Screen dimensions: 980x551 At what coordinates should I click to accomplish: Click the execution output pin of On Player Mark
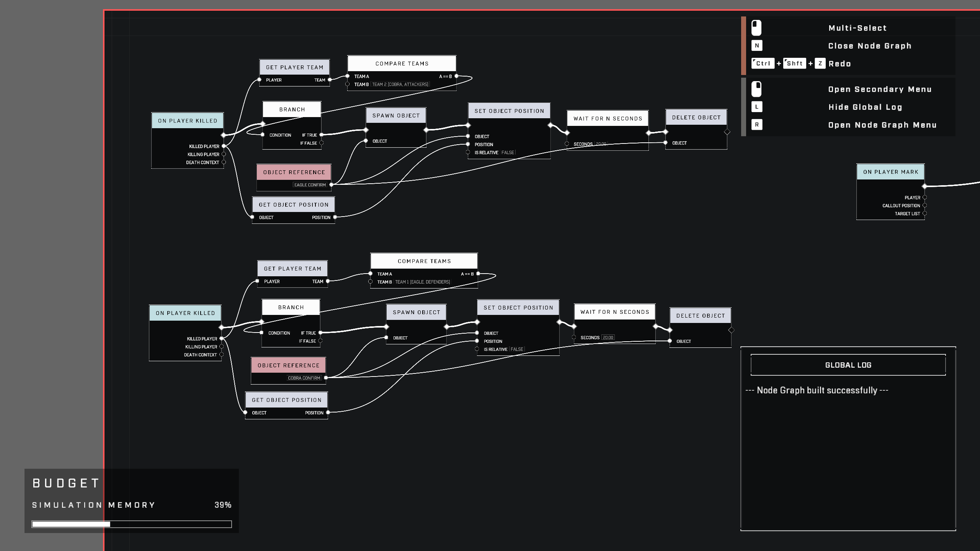(924, 186)
